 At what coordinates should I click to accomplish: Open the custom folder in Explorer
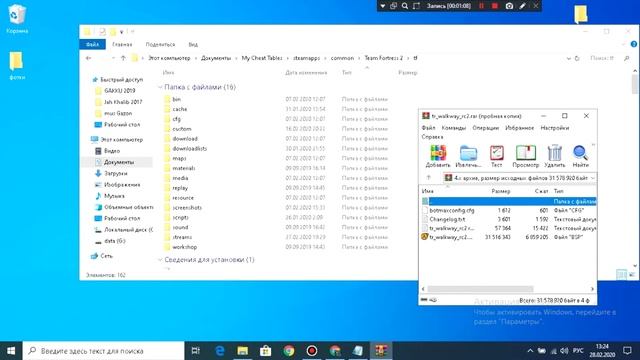(182, 129)
